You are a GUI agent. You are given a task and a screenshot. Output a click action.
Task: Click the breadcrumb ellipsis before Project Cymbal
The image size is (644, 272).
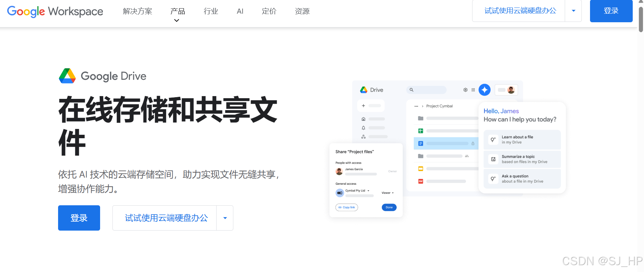point(416,106)
